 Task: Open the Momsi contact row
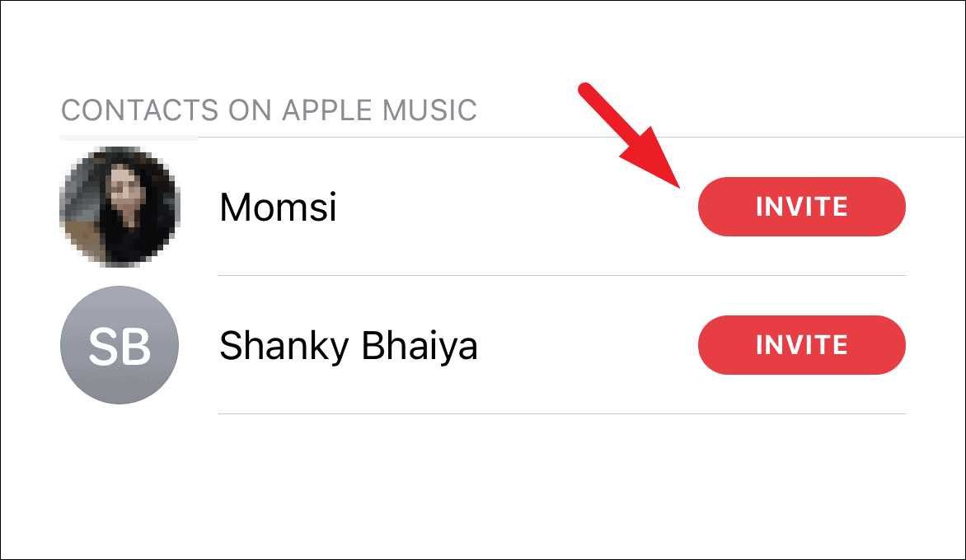point(482,207)
